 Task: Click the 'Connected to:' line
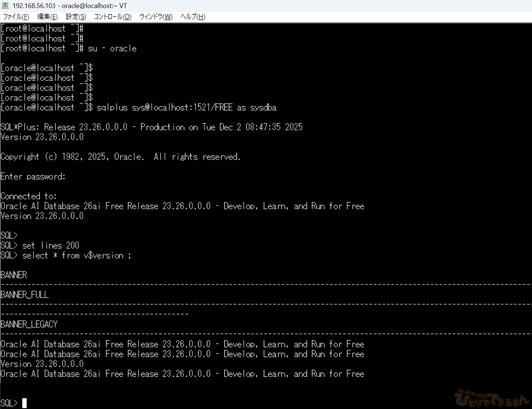coord(28,196)
